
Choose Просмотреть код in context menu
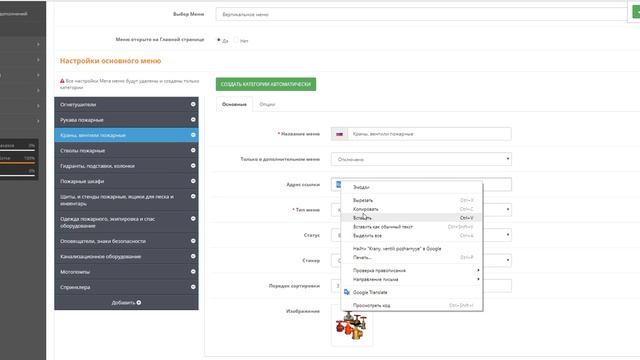tap(412, 305)
